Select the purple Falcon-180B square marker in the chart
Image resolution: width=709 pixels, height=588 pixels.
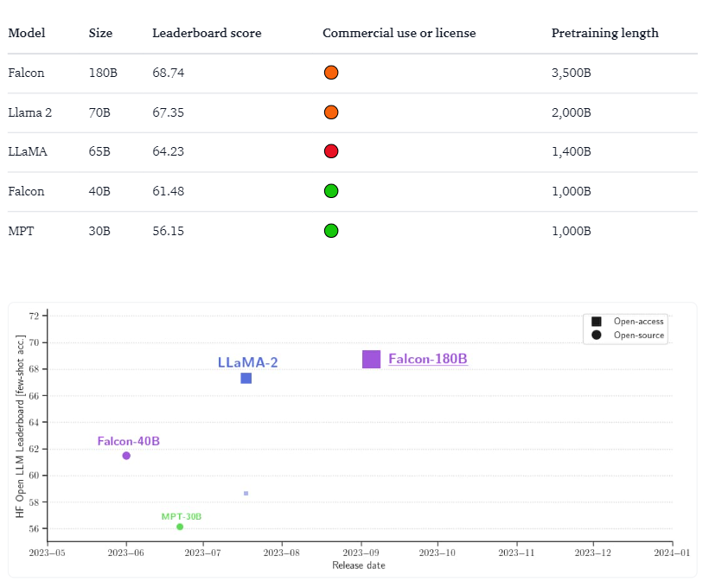pos(372,360)
